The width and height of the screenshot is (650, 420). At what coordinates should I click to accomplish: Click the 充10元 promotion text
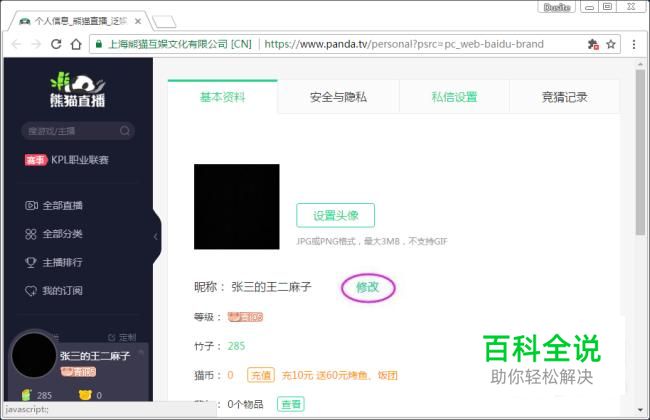tap(340, 375)
